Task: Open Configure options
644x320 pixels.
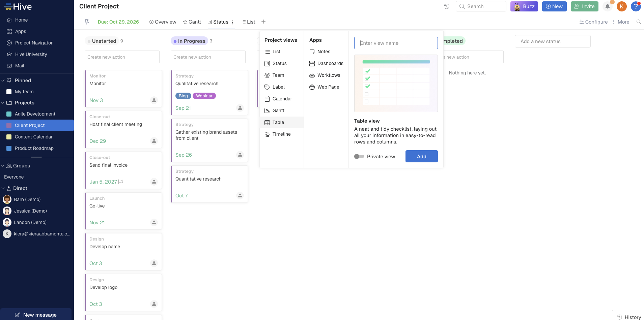Action: [x=593, y=22]
